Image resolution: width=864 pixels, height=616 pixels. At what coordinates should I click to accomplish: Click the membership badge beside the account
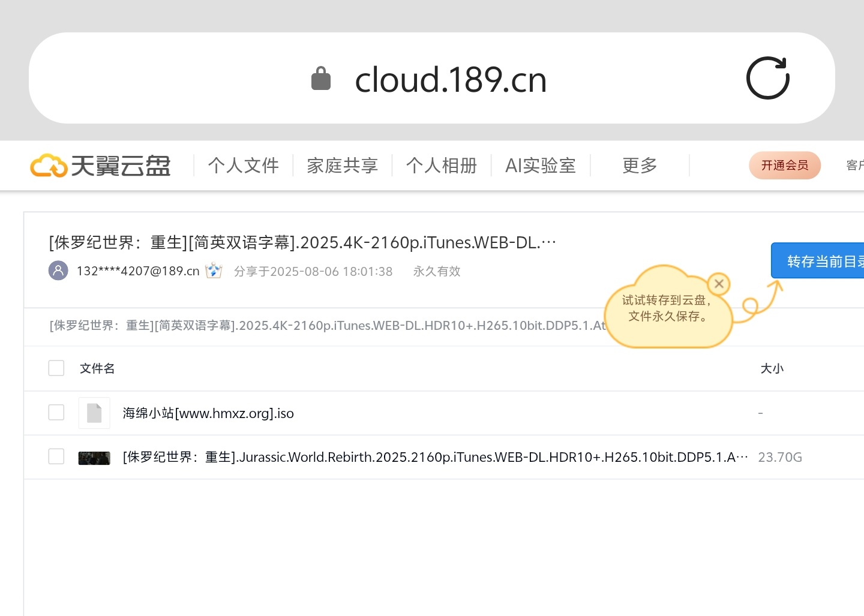214,271
